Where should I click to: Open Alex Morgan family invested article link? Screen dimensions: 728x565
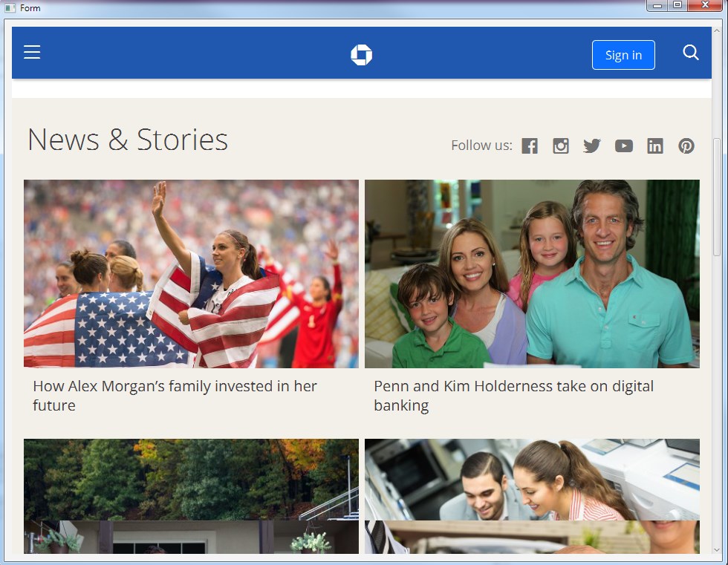pos(175,396)
